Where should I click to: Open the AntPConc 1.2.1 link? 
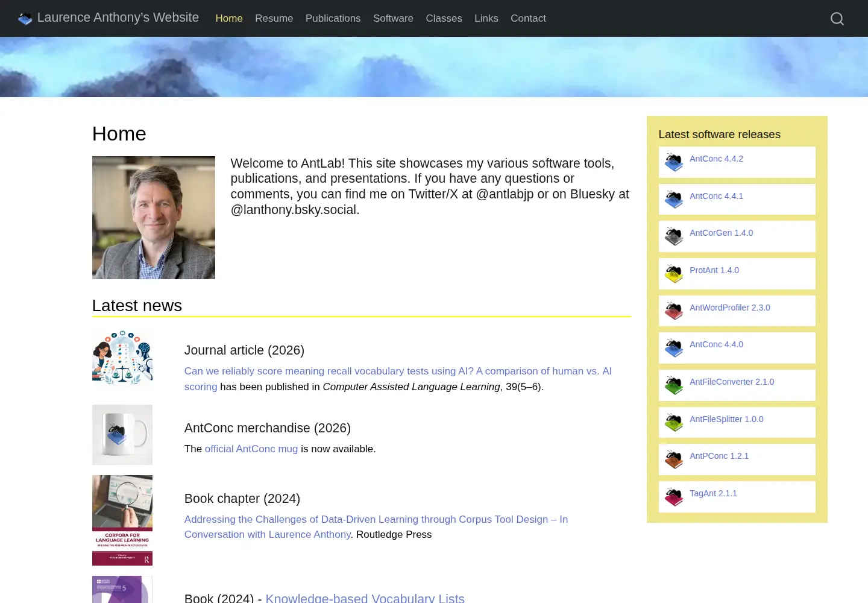[719, 456]
